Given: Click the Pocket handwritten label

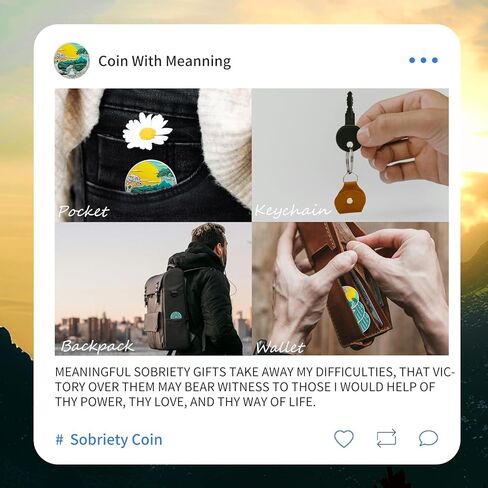Looking at the screenshot, I should coord(83,212).
